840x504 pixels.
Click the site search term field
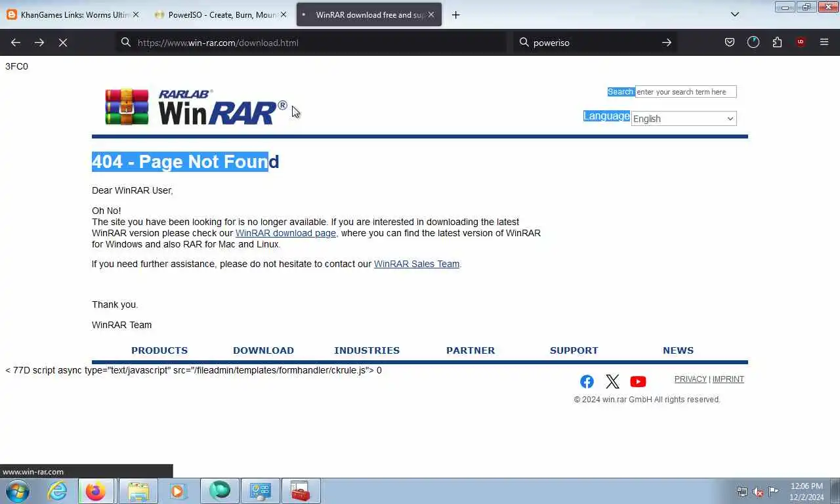[686, 92]
